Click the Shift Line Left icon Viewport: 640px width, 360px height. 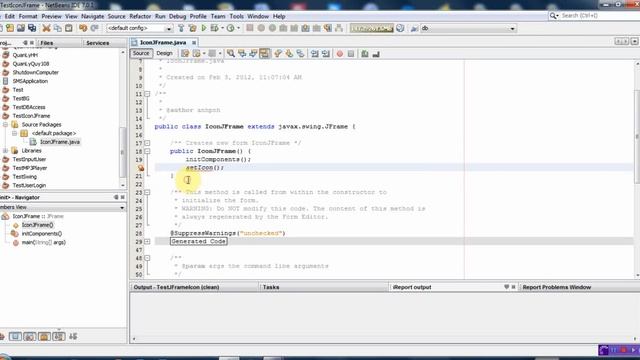(x=314, y=53)
